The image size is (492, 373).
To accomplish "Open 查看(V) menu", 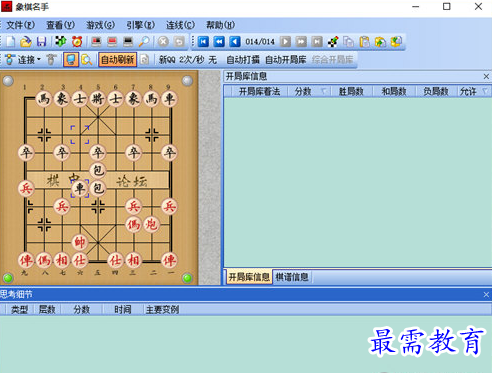I will [x=60, y=25].
